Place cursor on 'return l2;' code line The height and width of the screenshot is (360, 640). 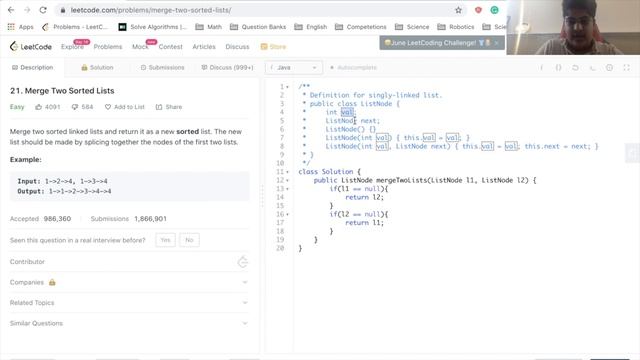click(x=364, y=198)
